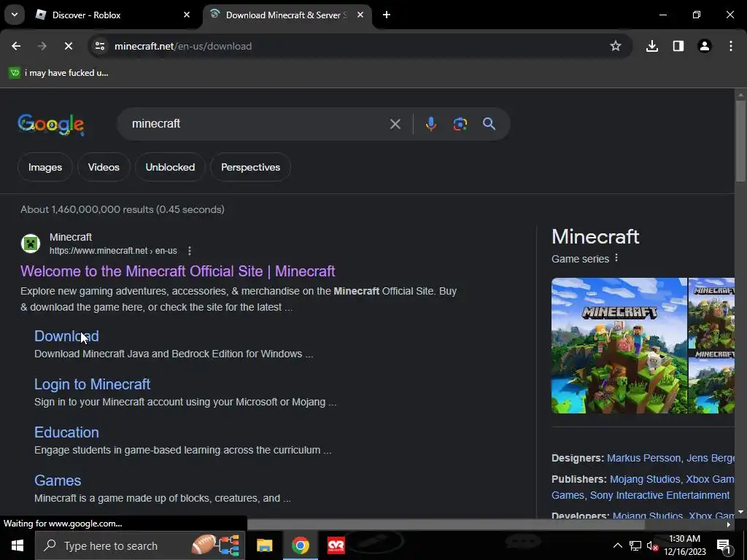Select the Unblocked filter chip
747x560 pixels.
pos(170,167)
